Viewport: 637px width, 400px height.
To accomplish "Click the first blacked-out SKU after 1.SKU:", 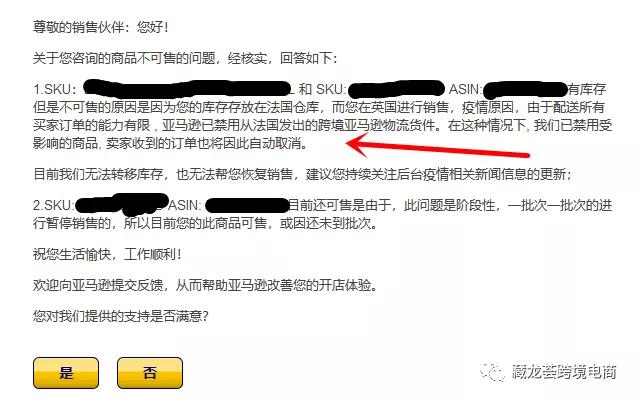I will point(187,89).
